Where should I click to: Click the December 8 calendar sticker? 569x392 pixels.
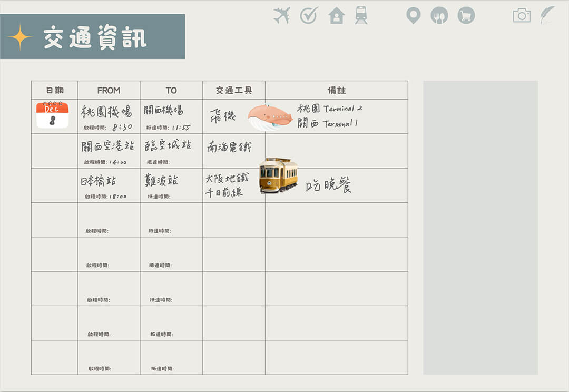click(53, 115)
